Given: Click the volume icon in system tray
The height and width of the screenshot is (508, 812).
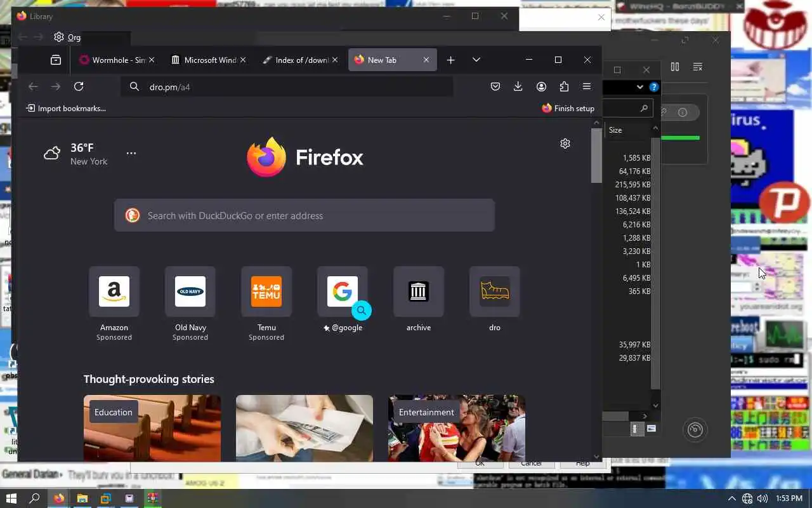Looking at the screenshot, I should tap(762, 498).
